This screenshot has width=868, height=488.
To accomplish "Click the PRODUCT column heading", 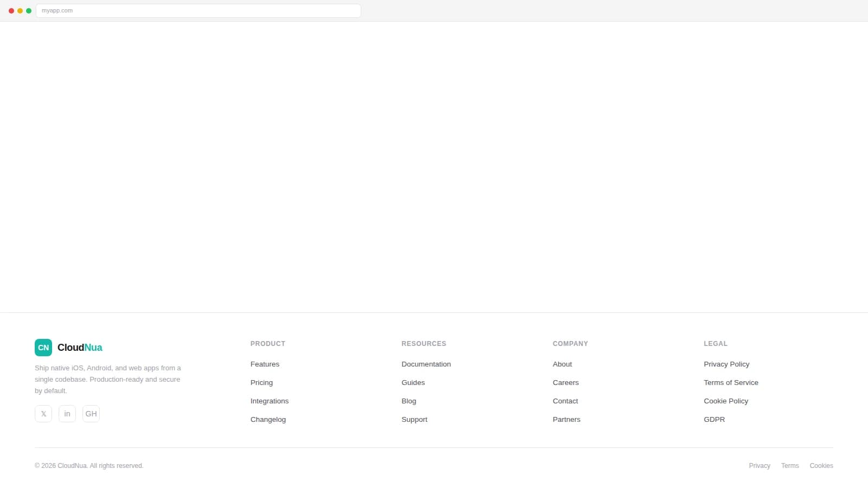I will tap(267, 344).
